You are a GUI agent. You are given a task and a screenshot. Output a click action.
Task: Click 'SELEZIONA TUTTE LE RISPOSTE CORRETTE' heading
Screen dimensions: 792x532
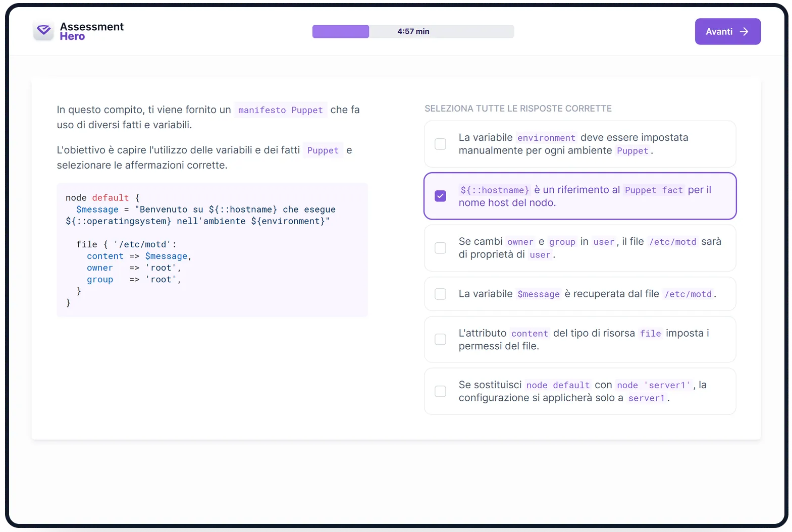[x=518, y=109]
